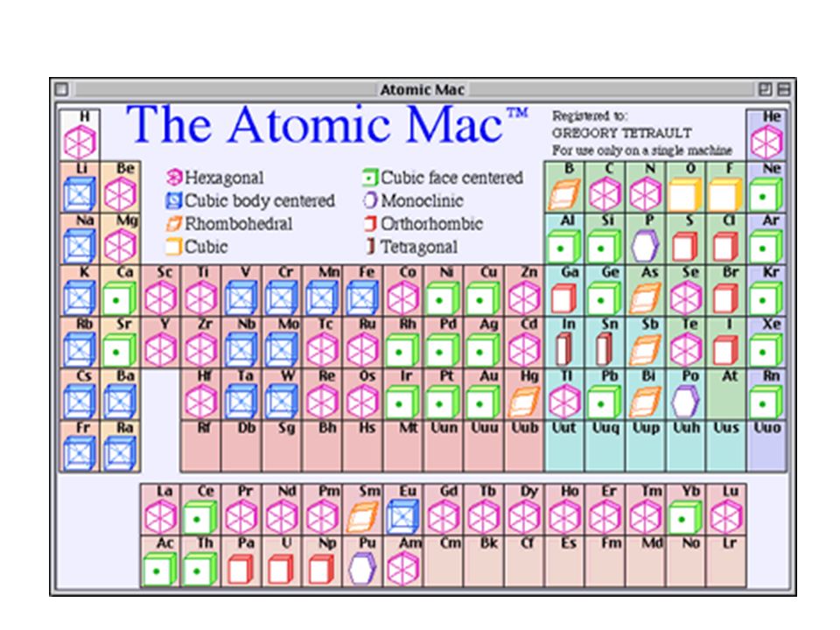Open the Uranium (U) element cell
Screen dimensions: 840x630
282,562
